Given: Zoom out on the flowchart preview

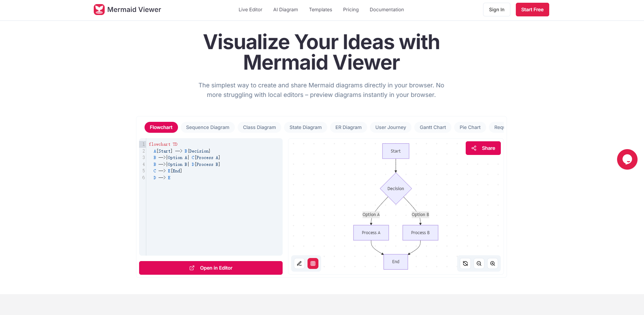Looking at the screenshot, I should (x=479, y=263).
